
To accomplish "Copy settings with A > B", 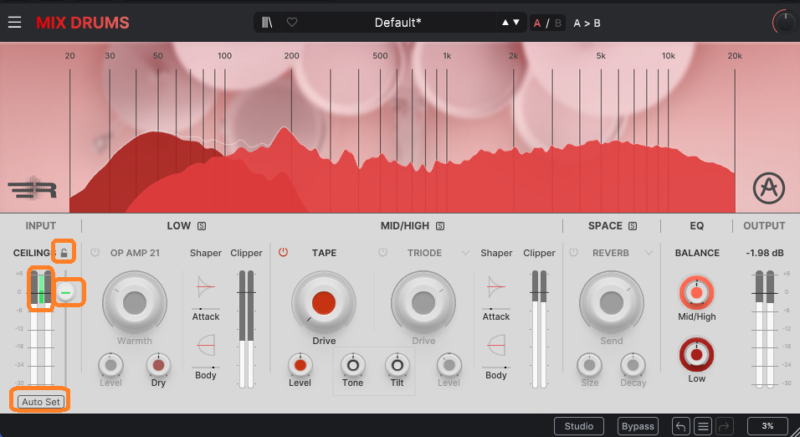I will tap(587, 22).
